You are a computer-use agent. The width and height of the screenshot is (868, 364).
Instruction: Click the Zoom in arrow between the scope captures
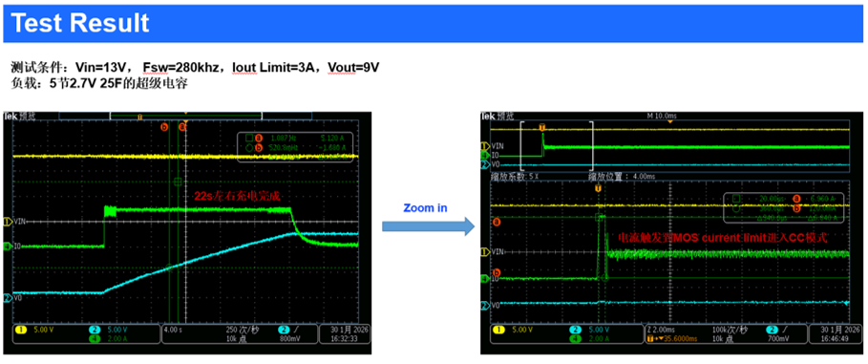429,225
